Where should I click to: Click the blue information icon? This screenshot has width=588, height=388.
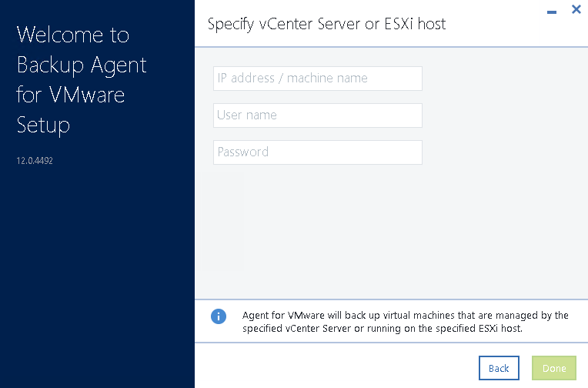pyautogui.click(x=219, y=316)
